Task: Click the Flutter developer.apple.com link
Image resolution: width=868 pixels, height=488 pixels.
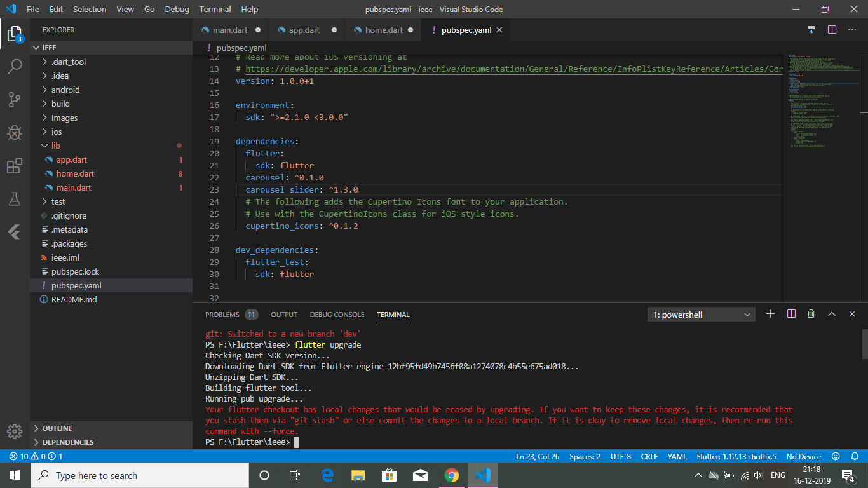Action: pyautogui.click(x=445, y=69)
